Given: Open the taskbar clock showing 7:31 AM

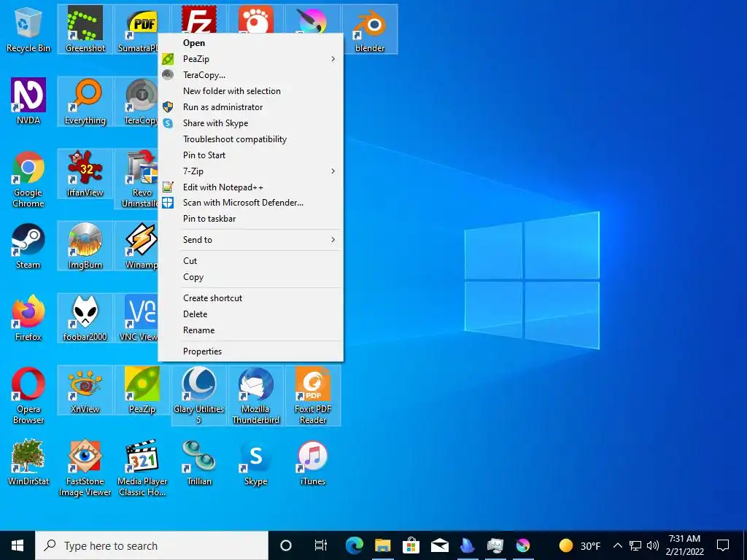Looking at the screenshot, I should pos(684,545).
